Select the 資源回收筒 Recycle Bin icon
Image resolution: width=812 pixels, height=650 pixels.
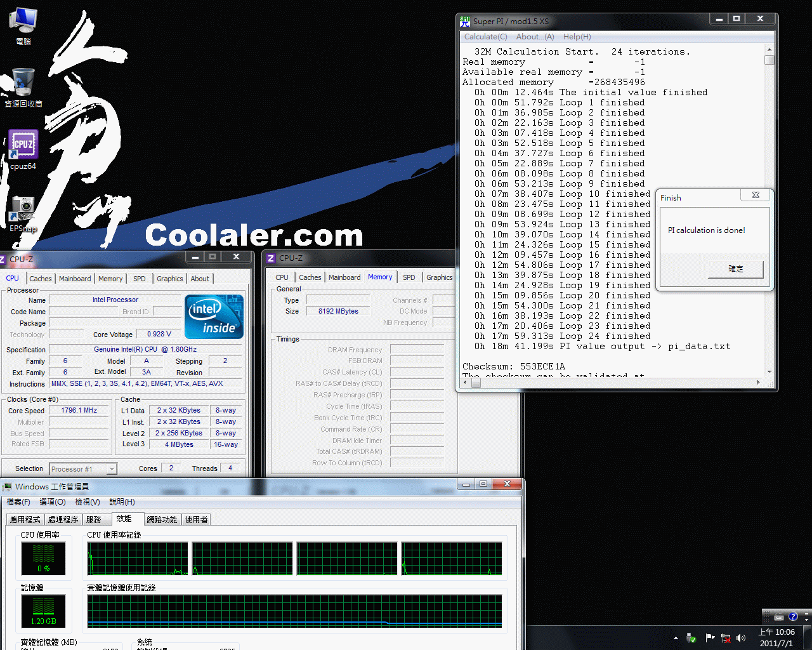[x=23, y=88]
